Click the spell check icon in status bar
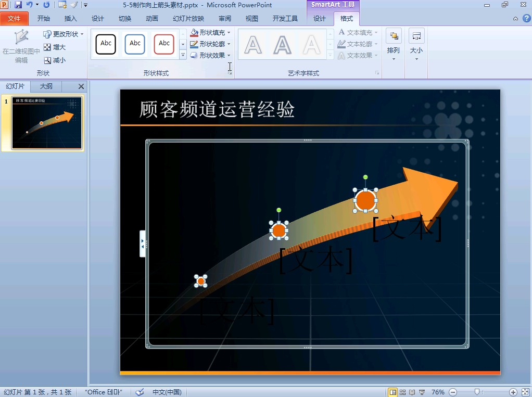This screenshot has width=532, height=397. (140, 392)
